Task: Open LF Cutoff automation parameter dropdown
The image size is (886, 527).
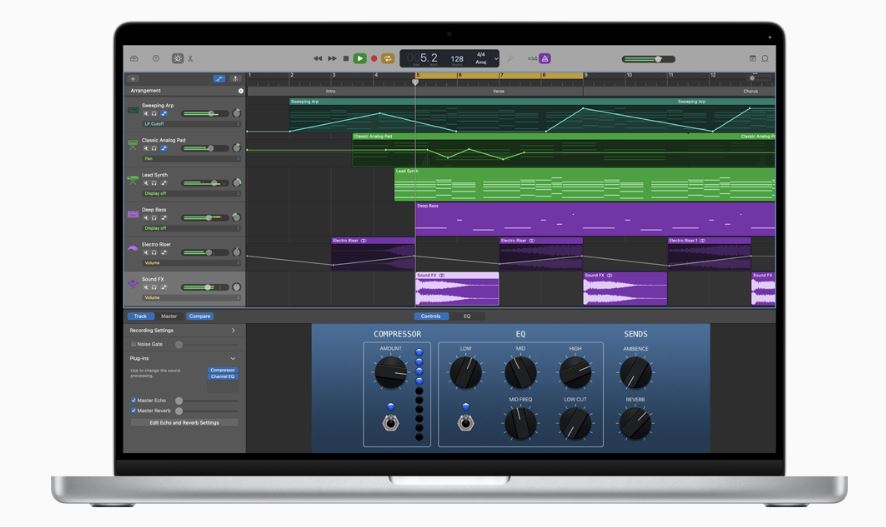Action: pos(192,124)
